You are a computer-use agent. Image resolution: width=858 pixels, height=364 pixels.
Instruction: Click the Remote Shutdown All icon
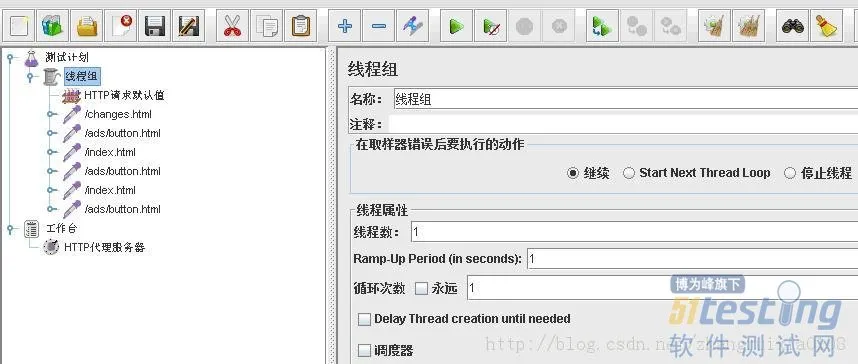(670, 26)
